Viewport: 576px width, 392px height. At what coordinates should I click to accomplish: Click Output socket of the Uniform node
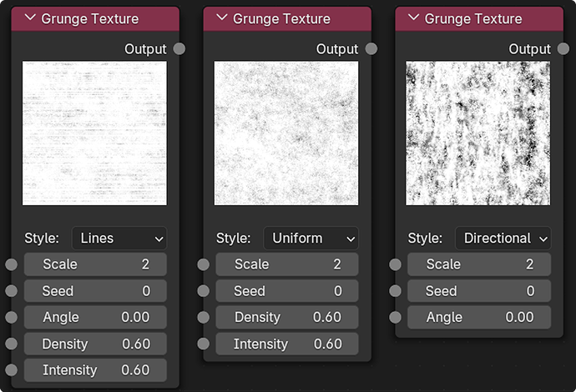371,49
